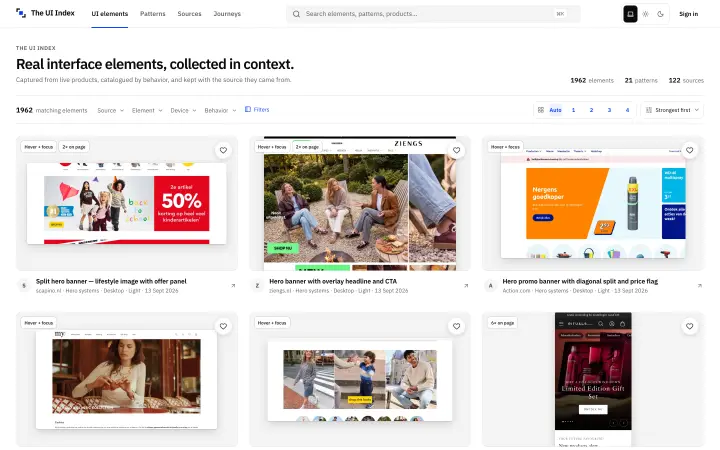Click the 'ziengs.nl · Hero systems' metadata line
720x450 pixels.
[338, 291]
